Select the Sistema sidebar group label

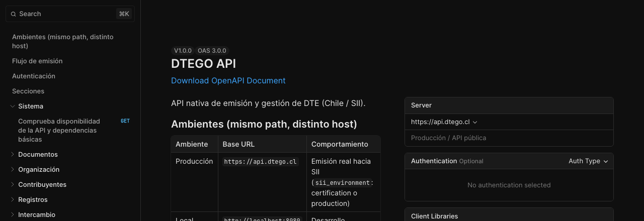pyautogui.click(x=31, y=106)
